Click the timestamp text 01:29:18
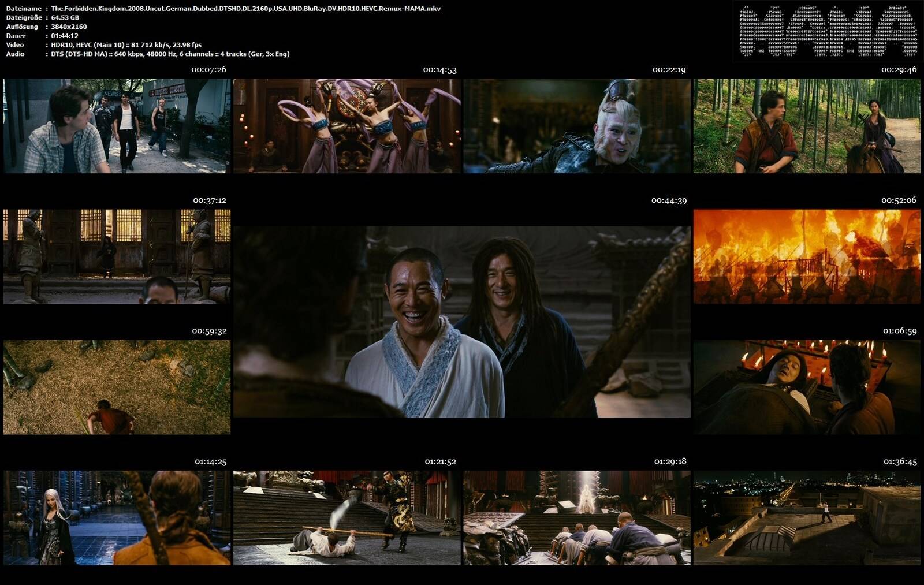Image resolution: width=924 pixels, height=585 pixels. [670, 461]
